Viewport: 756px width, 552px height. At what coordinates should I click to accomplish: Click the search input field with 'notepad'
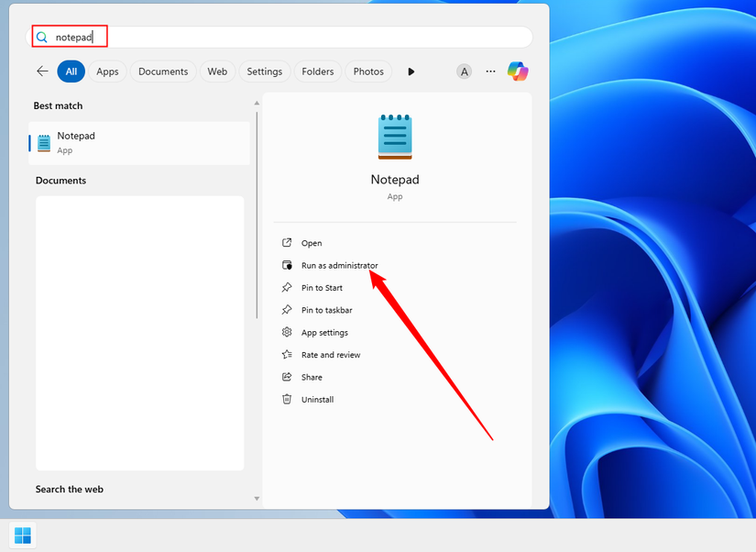pos(279,38)
